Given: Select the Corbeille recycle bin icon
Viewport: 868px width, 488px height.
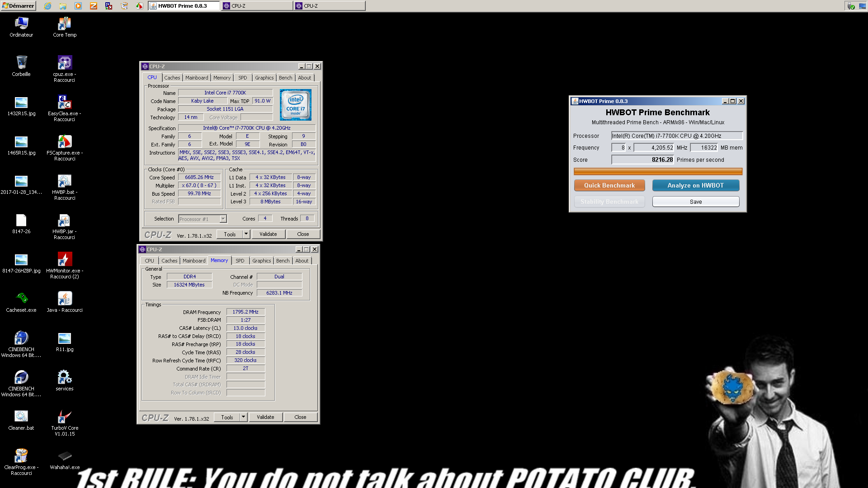Looking at the screenshot, I should tap(21, 66).
